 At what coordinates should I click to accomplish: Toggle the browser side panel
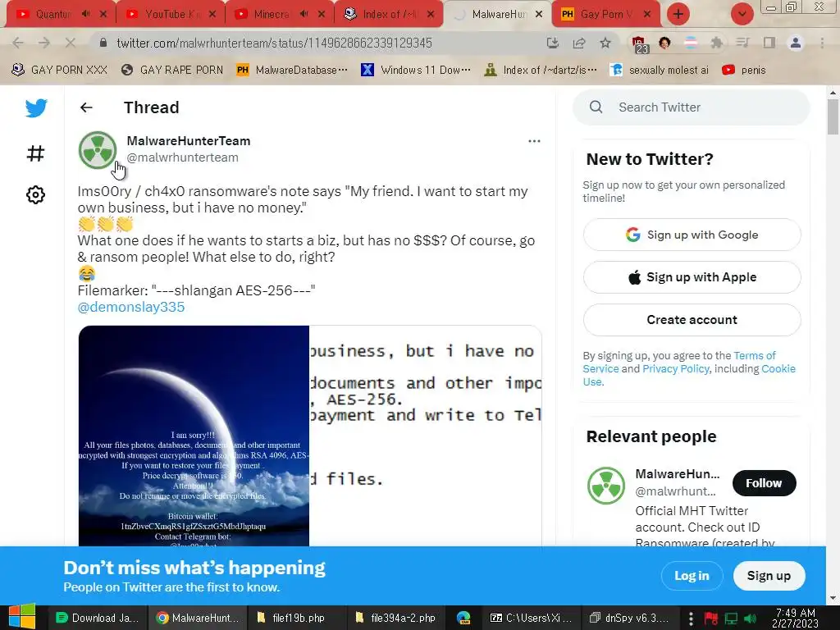769,43
